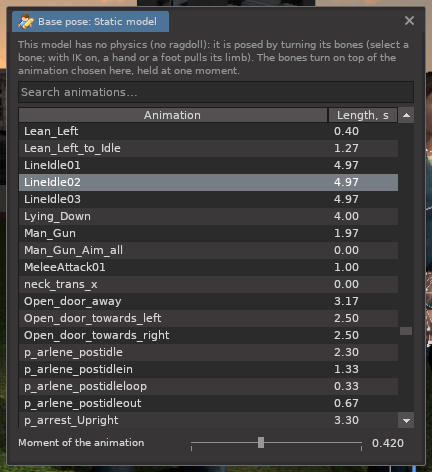Select the p_arrest_Upright animation
Screen dimensions: 432x472
[208, 420]
